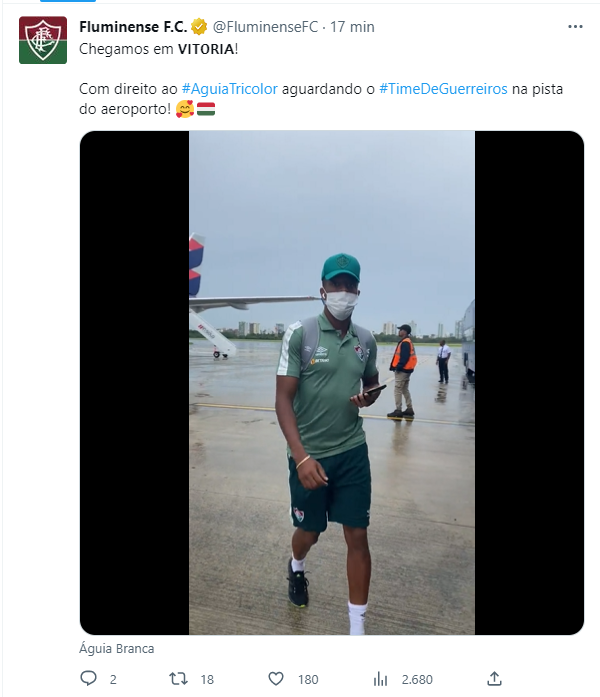The height and width of the screenshot is (697, 600).
Task: Click the tweet text Chegamos em VITÓRIA
Action: pyautogui.click(x=158, y=49)
